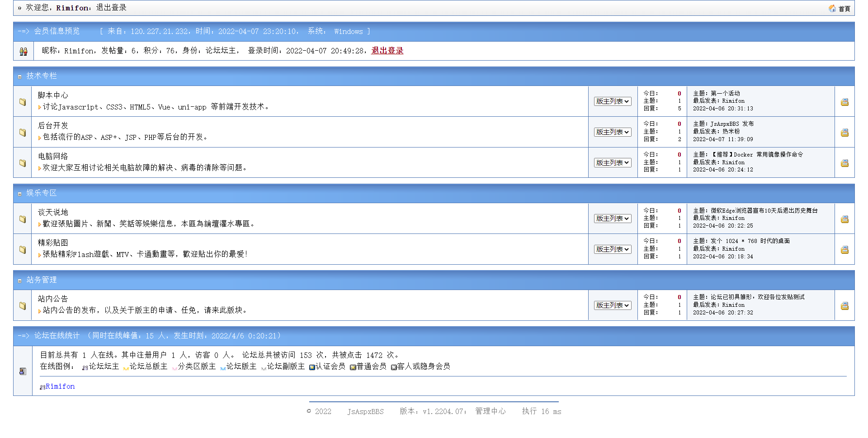The image size is (868, 438).
Task: Click the folder icon for 电脑网络
Action: 23,163
